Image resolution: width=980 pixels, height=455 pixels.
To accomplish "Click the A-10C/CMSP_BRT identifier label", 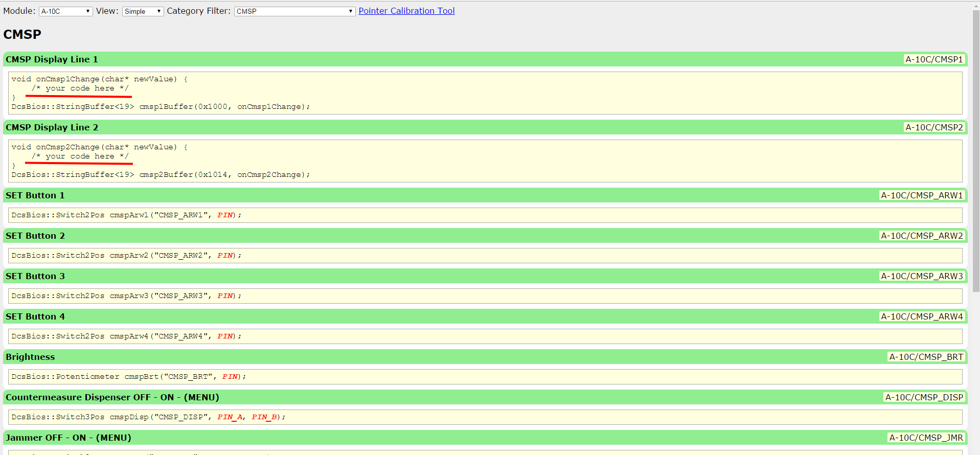I will click(926, 357).
